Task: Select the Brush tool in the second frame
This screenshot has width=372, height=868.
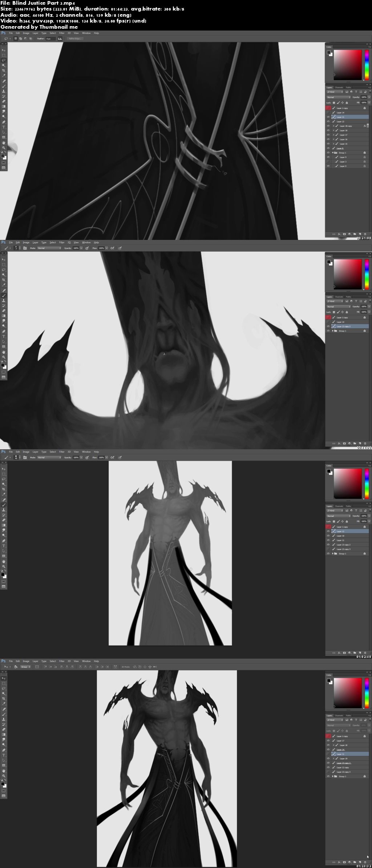Action: [4, 296]
